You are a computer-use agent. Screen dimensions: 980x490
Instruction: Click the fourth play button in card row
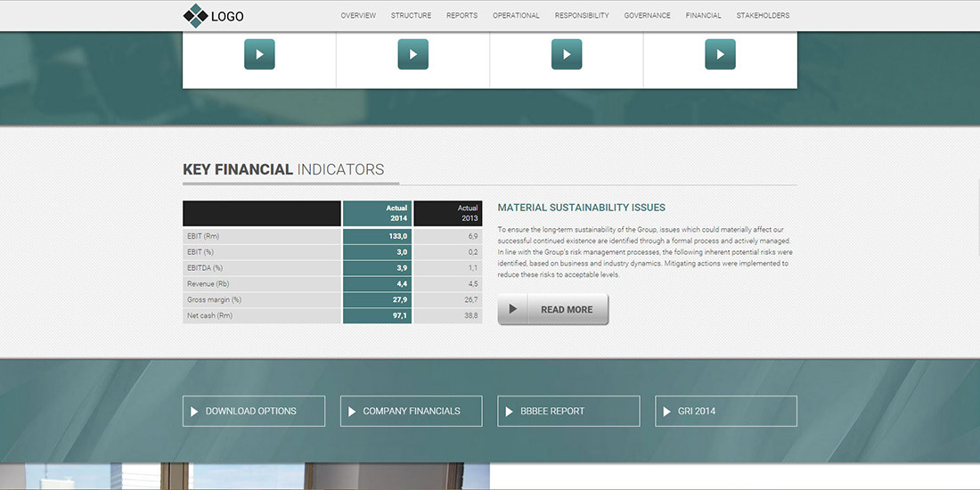click(x=721, y=54)
